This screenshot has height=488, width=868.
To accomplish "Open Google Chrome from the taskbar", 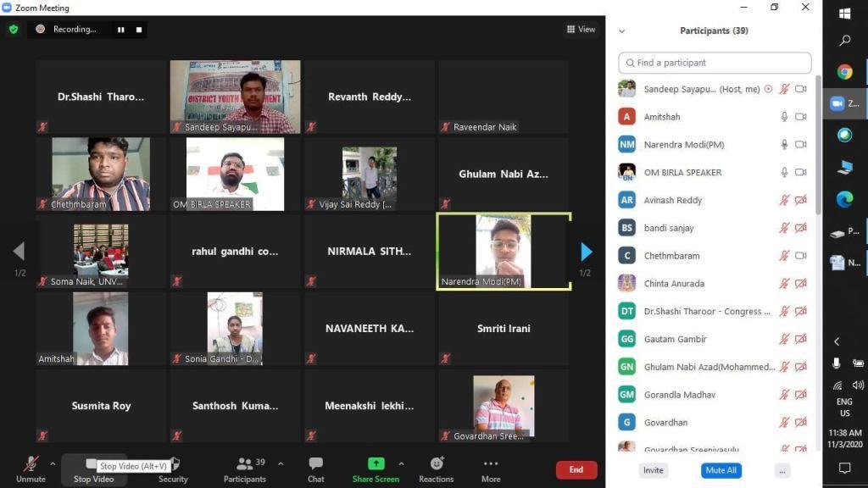I will 845,72.
